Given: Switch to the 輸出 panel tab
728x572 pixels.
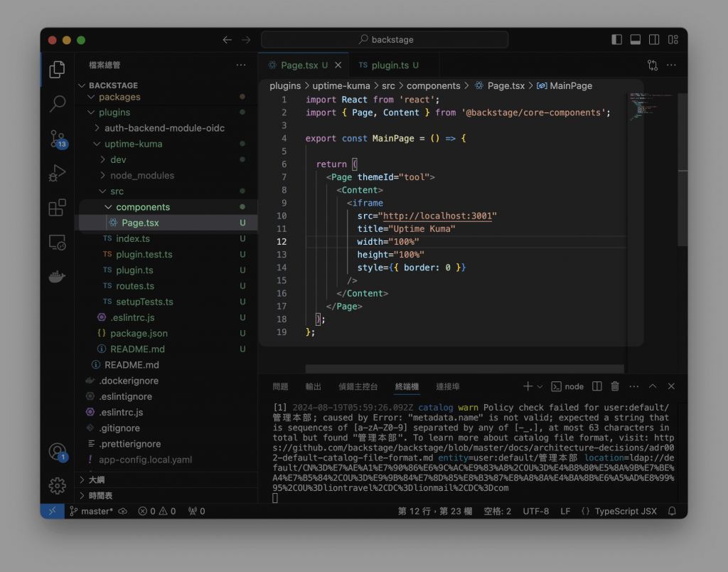Looking at the screenshot, I should [314, 386].
